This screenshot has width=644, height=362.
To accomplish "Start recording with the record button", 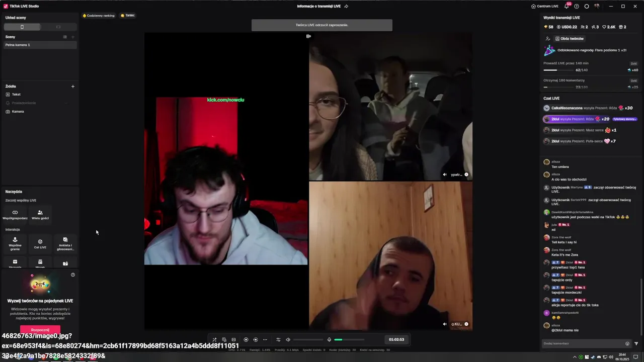I will (x=246, y=339).
